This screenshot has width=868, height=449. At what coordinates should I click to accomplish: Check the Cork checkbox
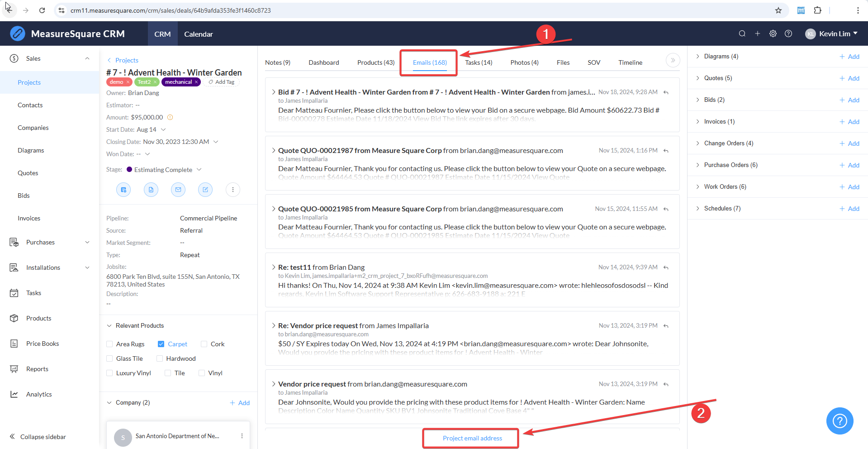coord(204,344)
